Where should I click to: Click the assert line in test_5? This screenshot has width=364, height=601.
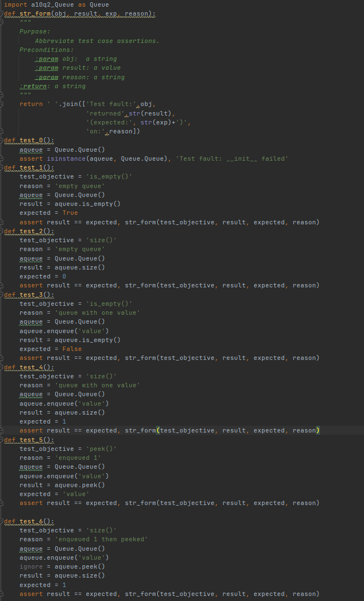coord(169,503)
